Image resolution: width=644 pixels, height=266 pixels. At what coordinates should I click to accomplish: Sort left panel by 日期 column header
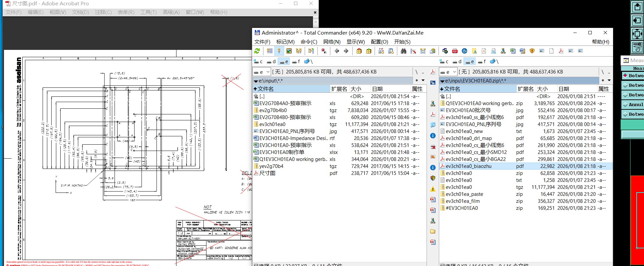pyautogui.click(x=377, y=89)
